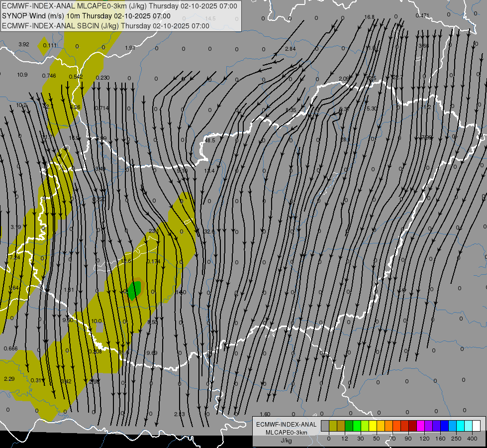Click legend scale value '120'
Viewport: 487px width, 448px height.
tap(424, 439)
